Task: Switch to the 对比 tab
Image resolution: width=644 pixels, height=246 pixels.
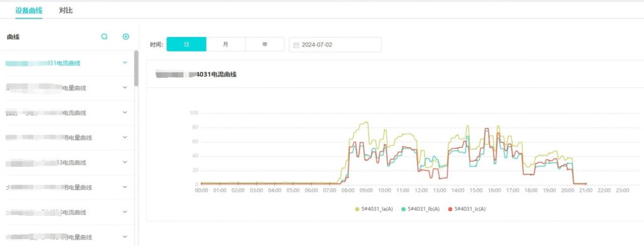Action: [x=65, y=11]
